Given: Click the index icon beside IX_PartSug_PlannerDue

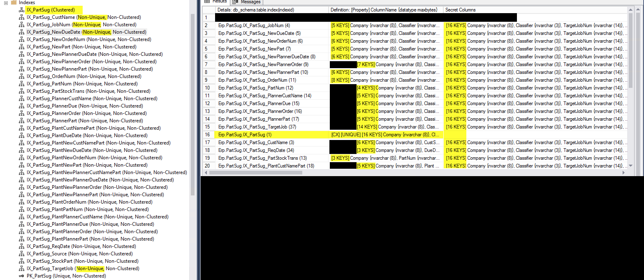Looking at the screenshot, I should 22,106.
